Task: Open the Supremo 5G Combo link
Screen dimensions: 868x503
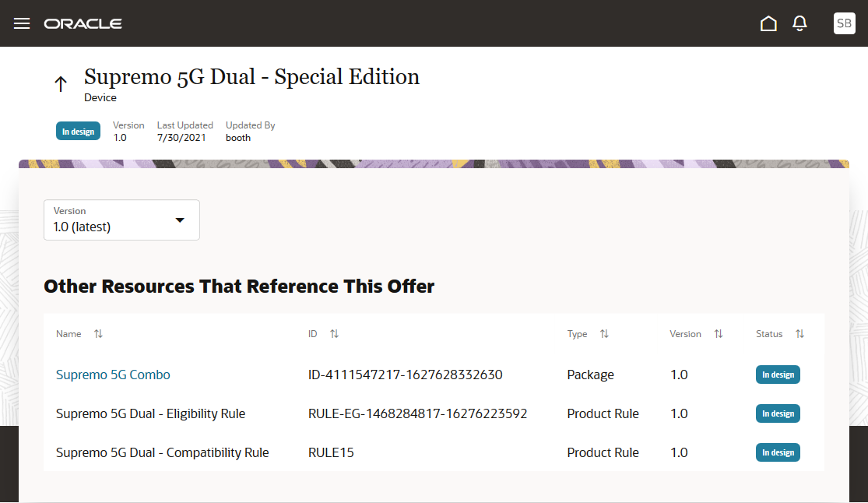Action: click(x=113, y=375)
